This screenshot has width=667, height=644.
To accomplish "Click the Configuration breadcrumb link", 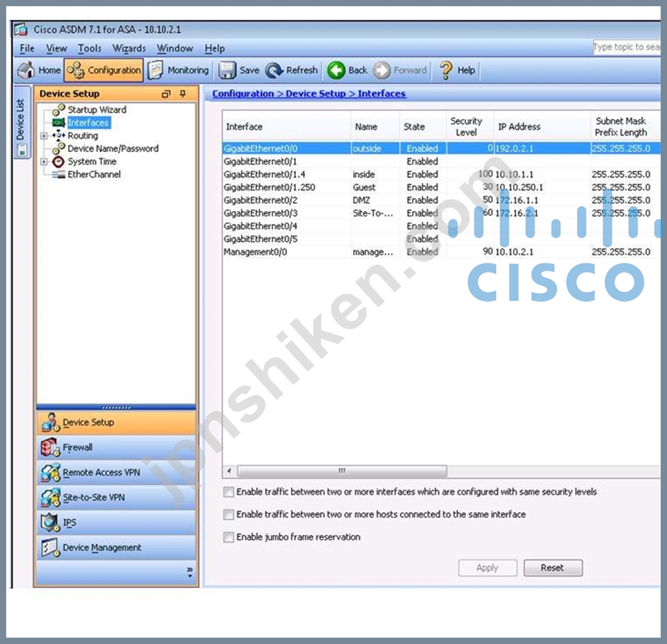I will pos(243,94).
